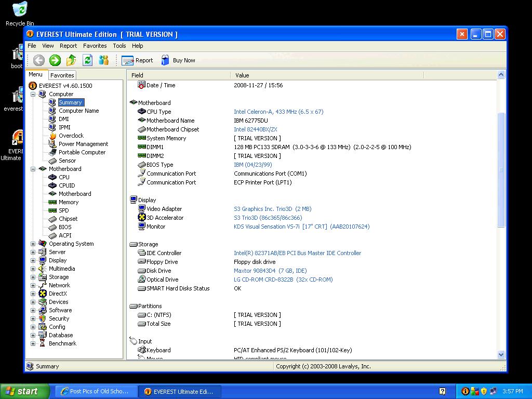Screen dimensions: 532x399
Task: Click the Overclock flame icon
Action: click(x=52, y=136)
